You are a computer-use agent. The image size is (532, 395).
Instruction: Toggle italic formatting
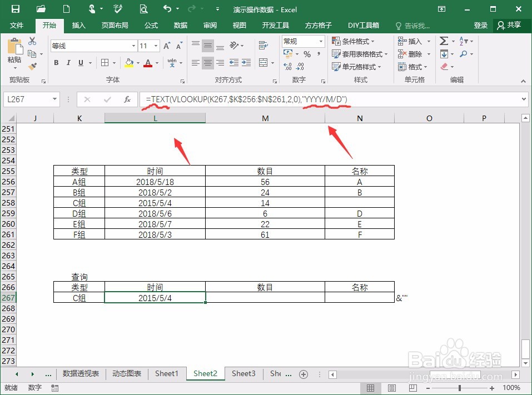pos(68,63)
